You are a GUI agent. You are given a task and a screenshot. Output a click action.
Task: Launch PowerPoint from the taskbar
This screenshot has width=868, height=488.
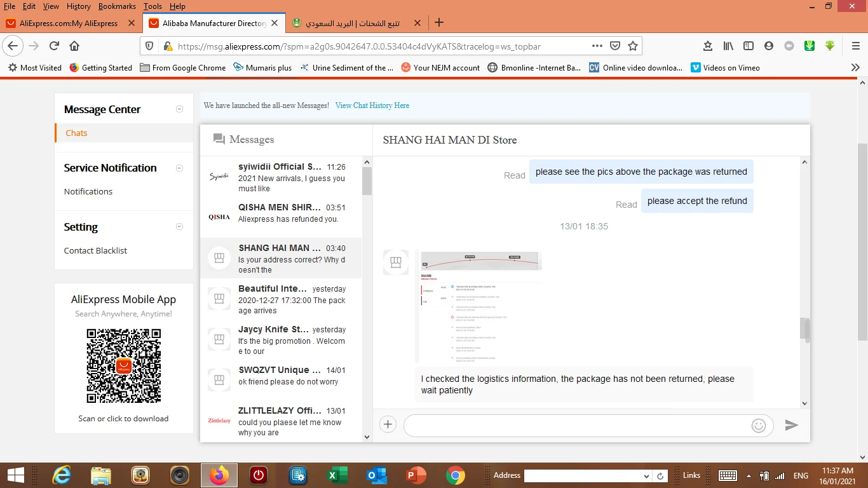pyautogui.click(x=416, y=475)
